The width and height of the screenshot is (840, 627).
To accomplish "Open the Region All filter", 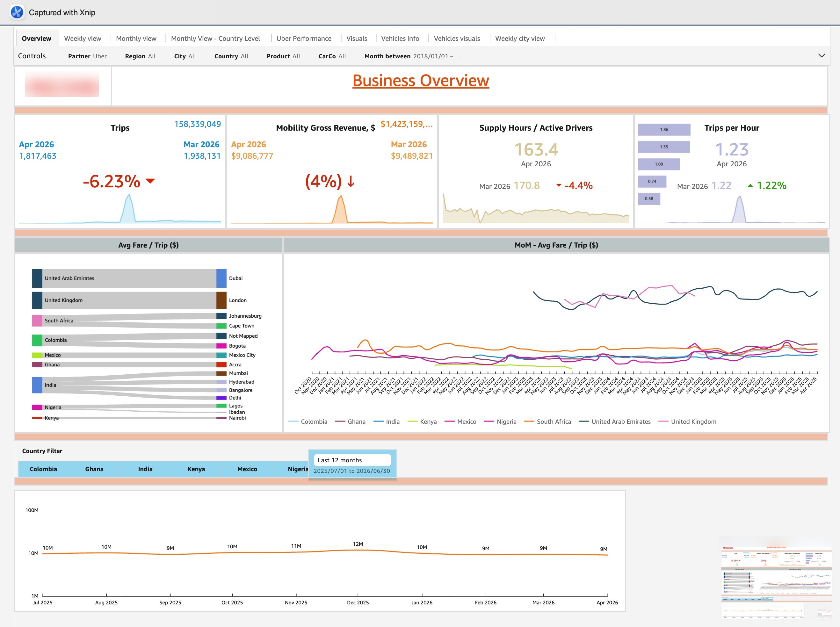I will (141, 56).
